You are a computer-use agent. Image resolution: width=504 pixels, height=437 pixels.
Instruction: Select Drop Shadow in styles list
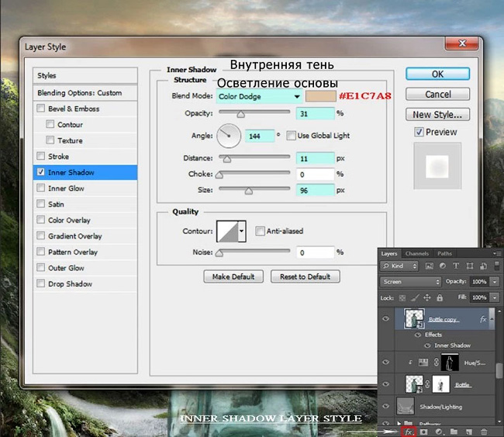(85, 284)
